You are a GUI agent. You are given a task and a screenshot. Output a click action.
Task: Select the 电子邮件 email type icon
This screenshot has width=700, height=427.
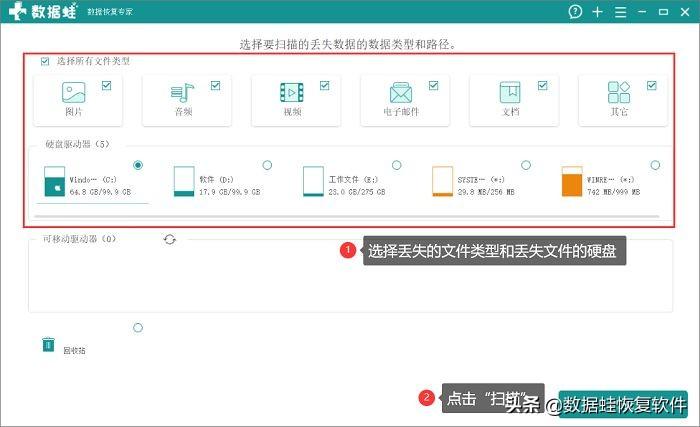[401, 92]
